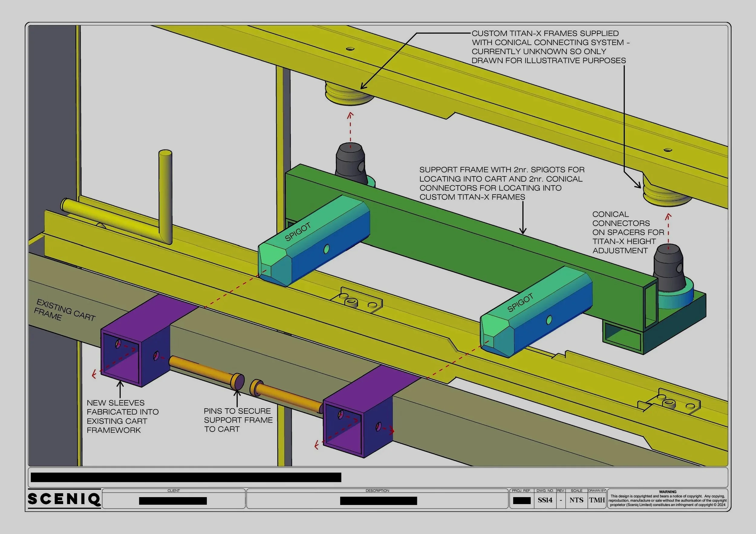Click the NTS scale value
The width and height of the screenshot is (756, 534).
[x=577, y=500]
